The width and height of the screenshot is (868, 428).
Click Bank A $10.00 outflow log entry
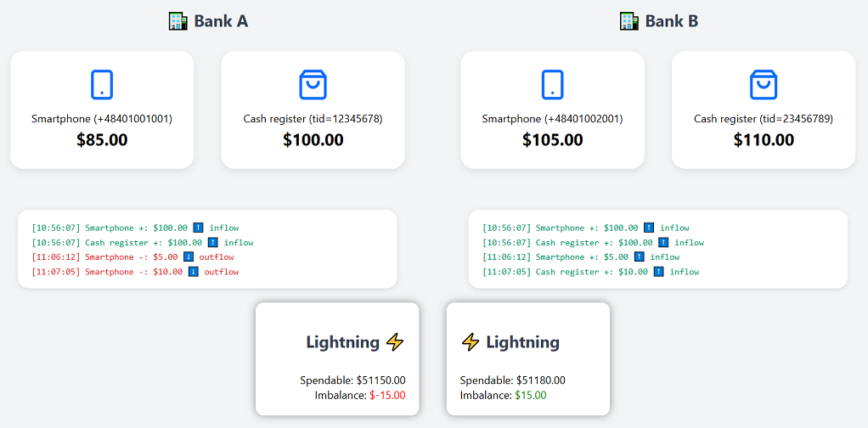point(135,272)
